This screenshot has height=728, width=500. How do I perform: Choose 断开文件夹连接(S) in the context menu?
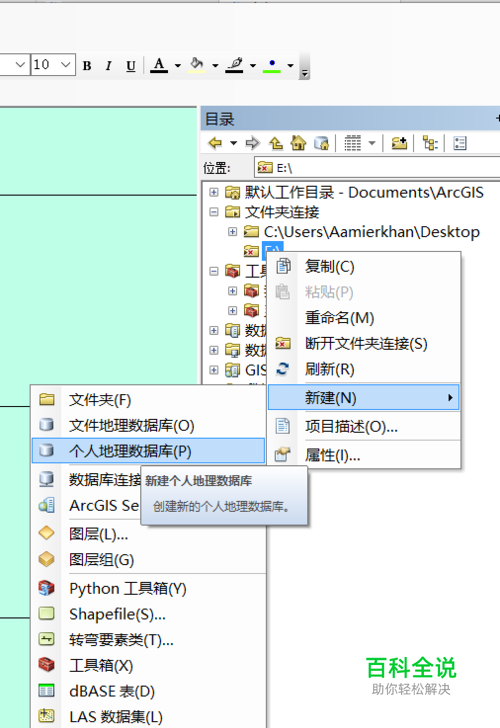coord(364,344)
